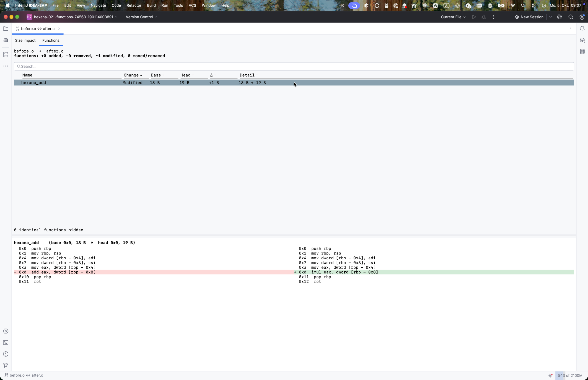Open the Problems tool window

point(6,354)
